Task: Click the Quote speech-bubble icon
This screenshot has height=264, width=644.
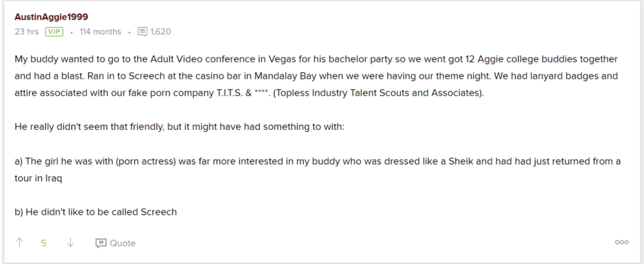Action: pyautogui.click(x=101, y=243)
